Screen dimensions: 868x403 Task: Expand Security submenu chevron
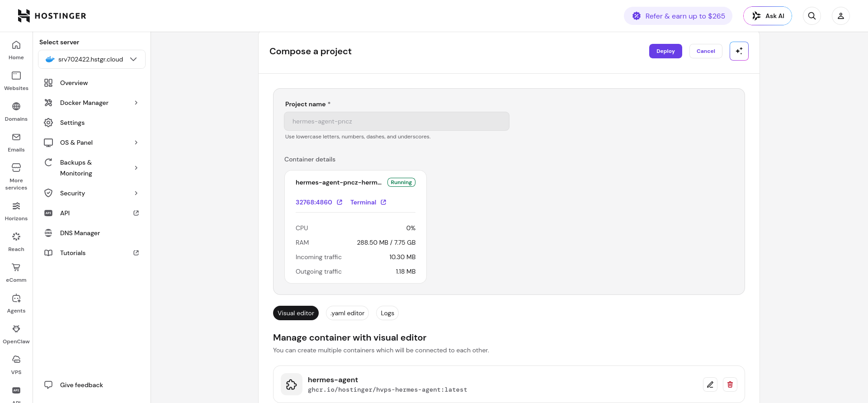point(136,193)
